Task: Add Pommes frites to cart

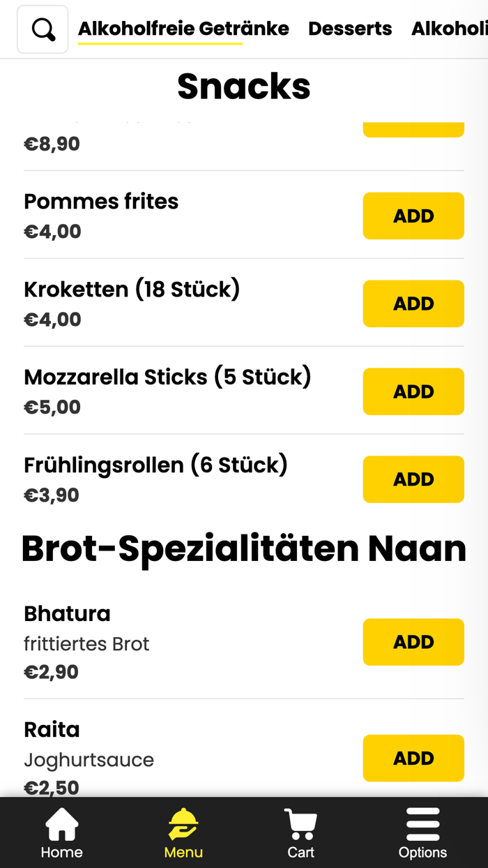Action: pyautogui.click(x=413, y=216)
